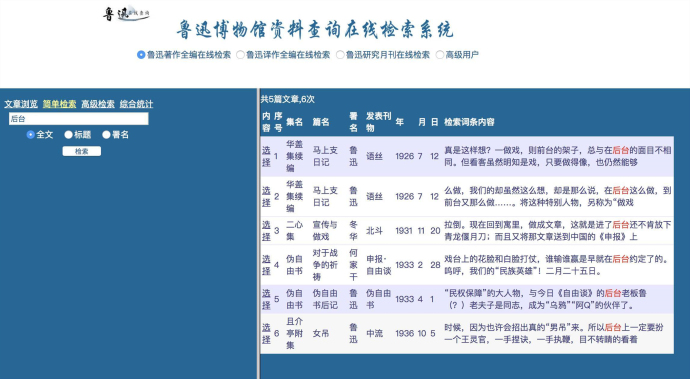
Task: Click 申报·自由谈 publication cell
Action: point(378,265)
